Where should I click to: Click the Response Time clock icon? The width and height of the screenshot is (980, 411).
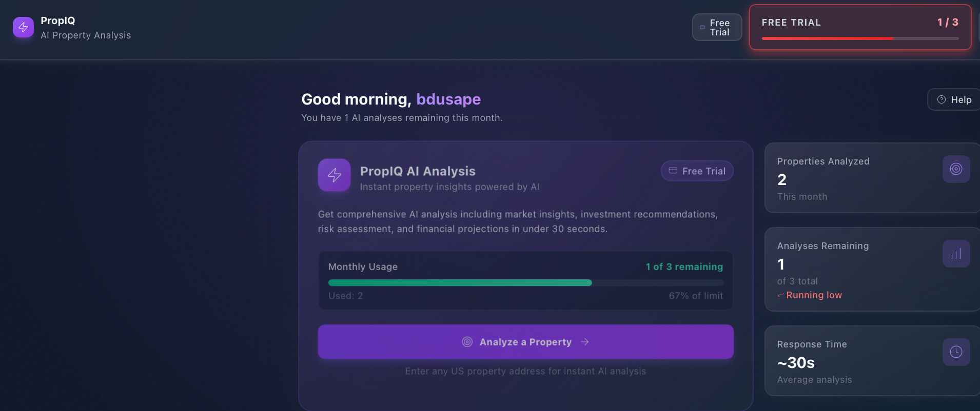click(x=955, y=352)
